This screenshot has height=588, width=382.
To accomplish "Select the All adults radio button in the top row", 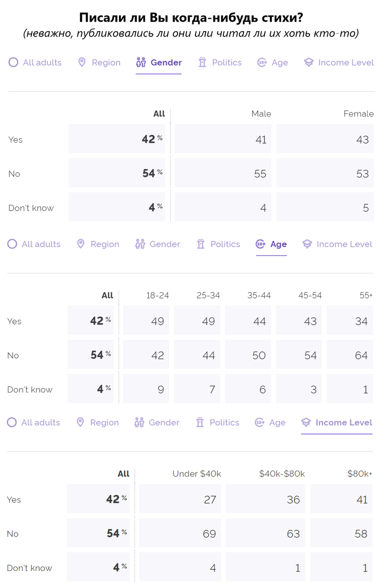I will (x=12, y=62).
